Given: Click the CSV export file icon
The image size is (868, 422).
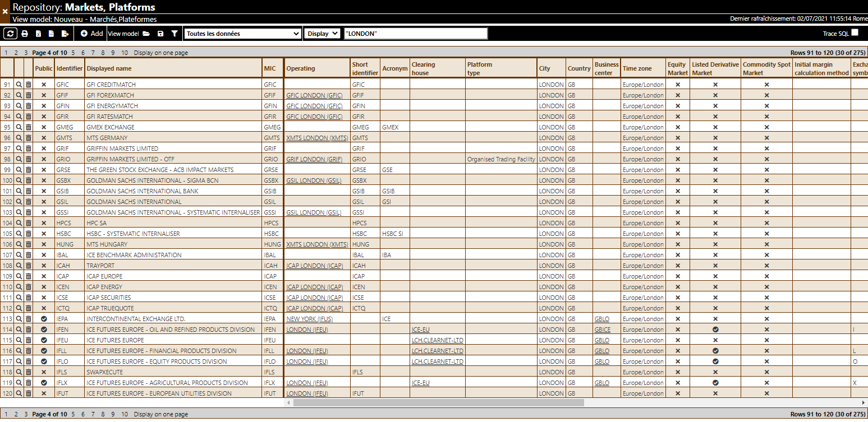Looking at the screenshot, I should click(51, 34).
